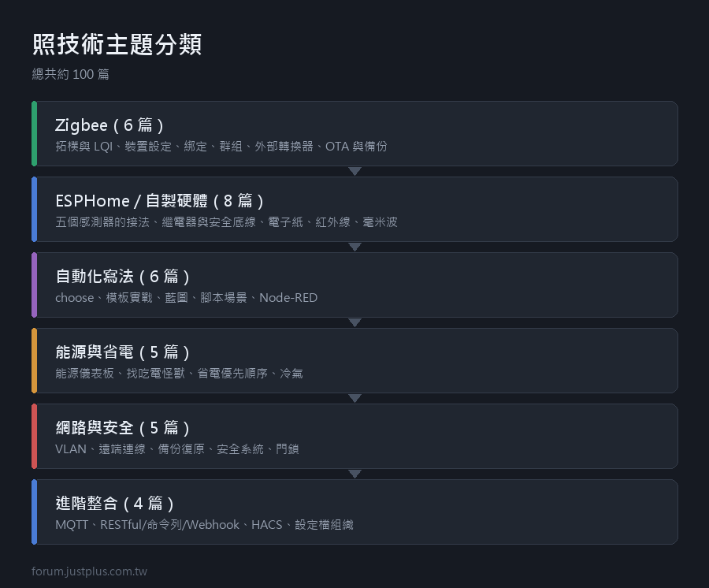Click the Zigbee subtitle 拓樸與 LQI text
Viewport: 709px width, 588px height.
(x=84, y=147)
